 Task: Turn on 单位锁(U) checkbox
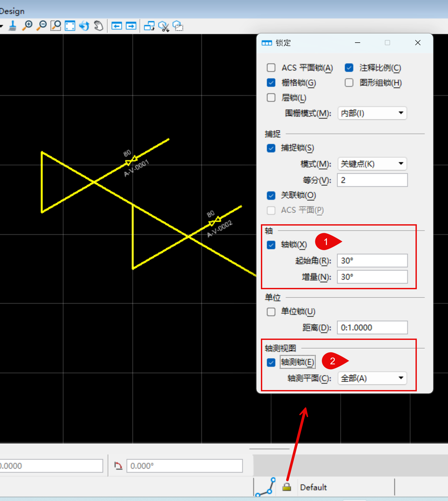point(271,312)
